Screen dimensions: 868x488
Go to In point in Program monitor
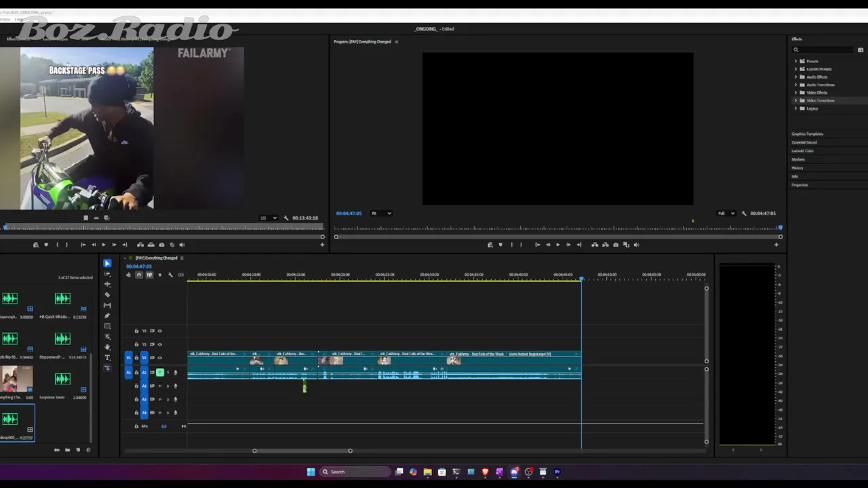pyautogui.click(x=538, y=245)
